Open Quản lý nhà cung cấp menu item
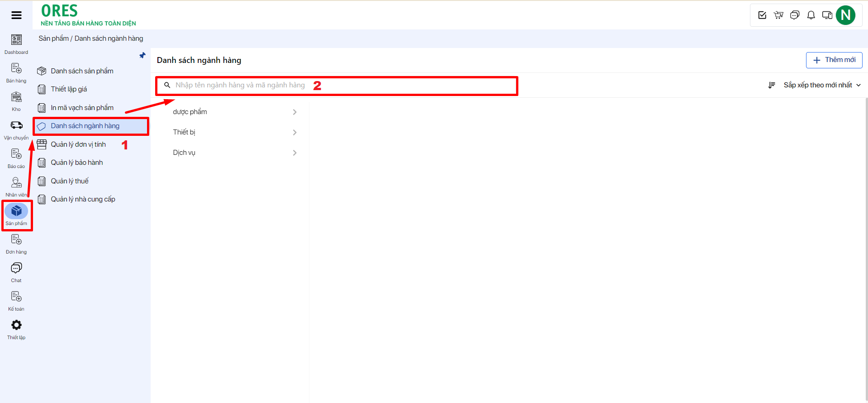Image resolution: width=868 pixels, height=403 pixels. (x=83, y=199)
